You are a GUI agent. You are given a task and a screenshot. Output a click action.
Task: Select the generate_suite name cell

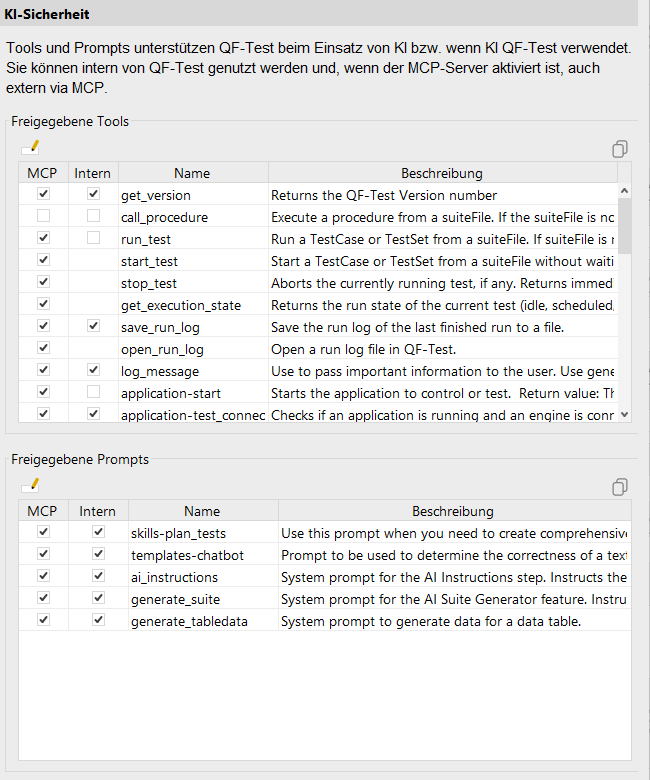pyautogui.click(x=203, y=599)
